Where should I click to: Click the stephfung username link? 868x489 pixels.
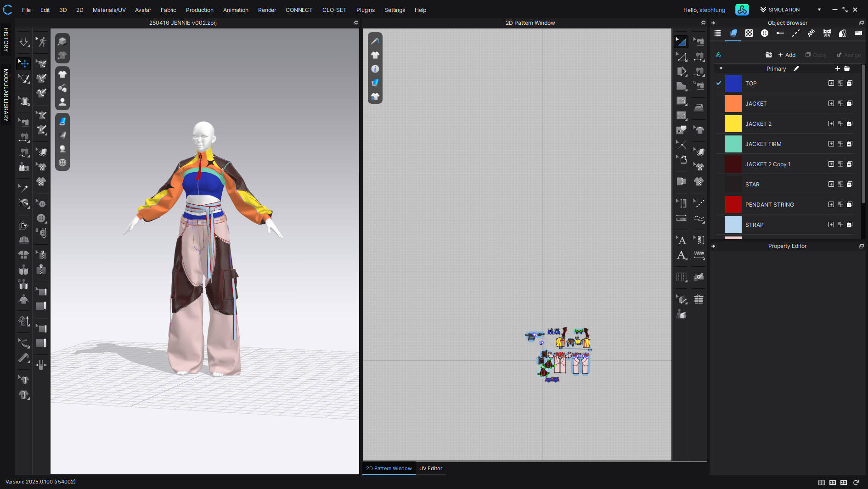tap(712, 10)
